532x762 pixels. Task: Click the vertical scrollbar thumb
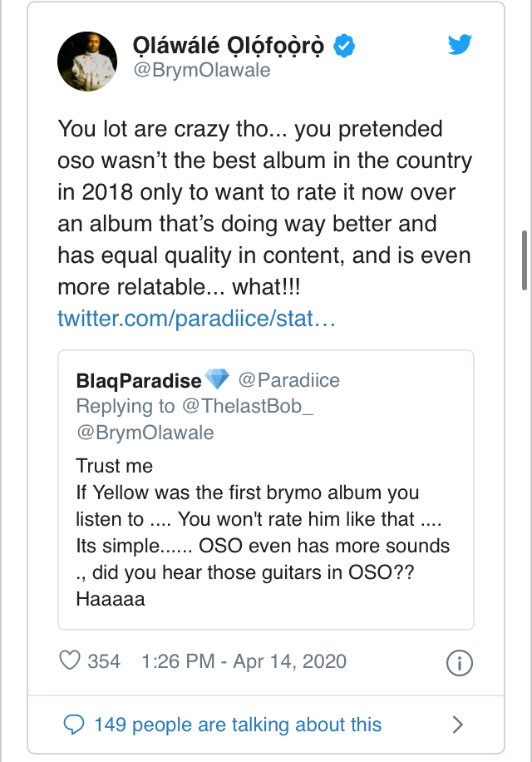pyautogui.click(x=525, y=259)
